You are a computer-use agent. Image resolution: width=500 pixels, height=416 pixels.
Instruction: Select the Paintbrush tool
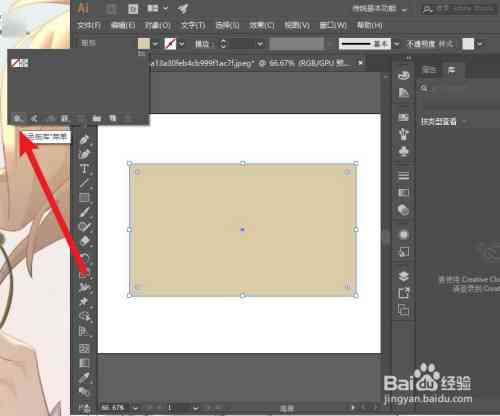84,212
